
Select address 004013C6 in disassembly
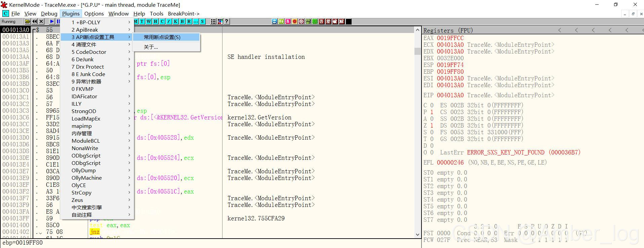[16, 117]
